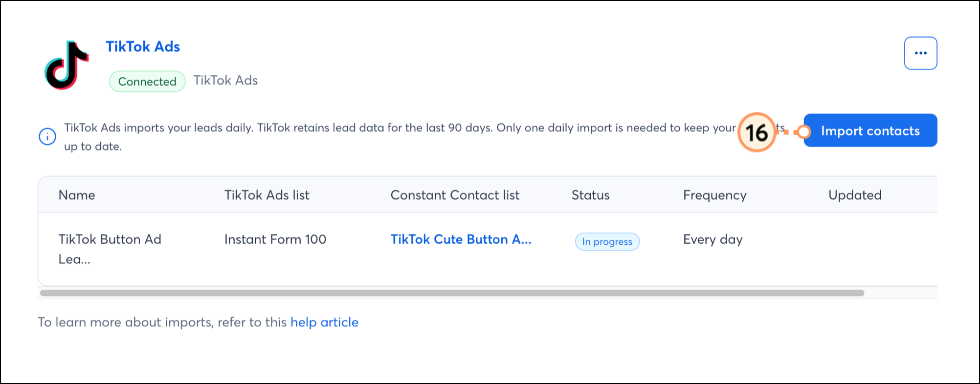The height and width of the screenshot is (384, 980).
Task: Click the Every day frequency value
Action: (x=713, y=239)
